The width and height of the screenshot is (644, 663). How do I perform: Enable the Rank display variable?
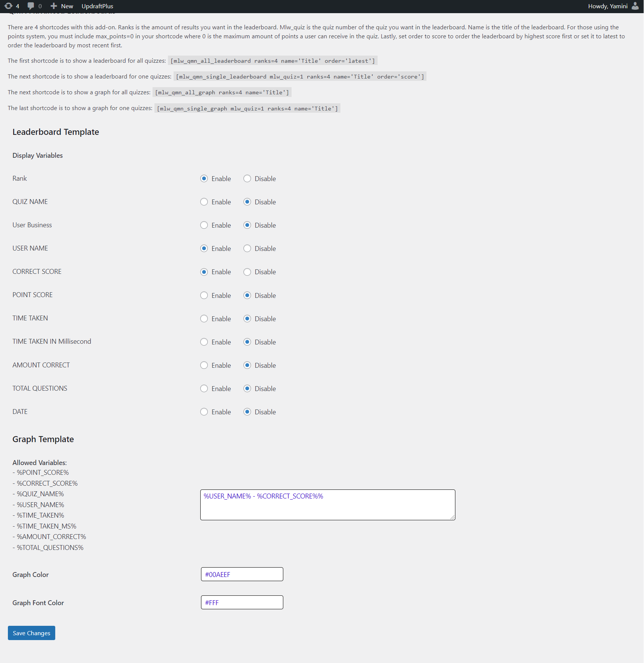pyautogui.click(x=204, y=178)
